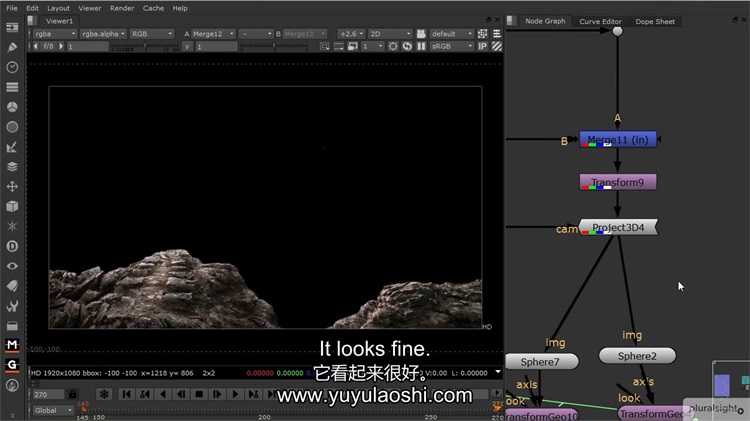Open the Render menu

pyautogui.click(x=122, y=8)
